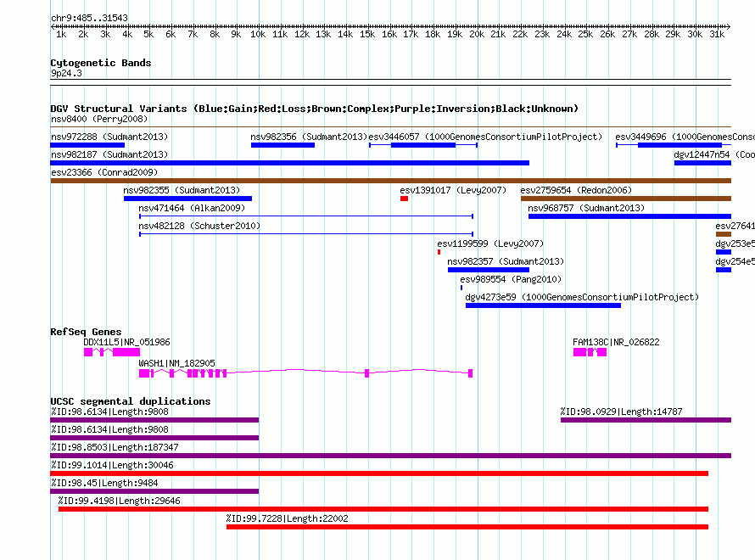755x560 pixels.
Task: Click the 20k tick on the ruler
Action: 477,34
